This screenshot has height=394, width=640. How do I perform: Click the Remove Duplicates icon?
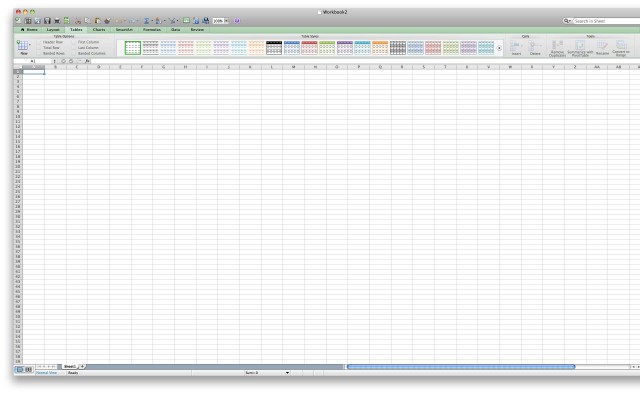pyautogui.click(x=557, y=45)
